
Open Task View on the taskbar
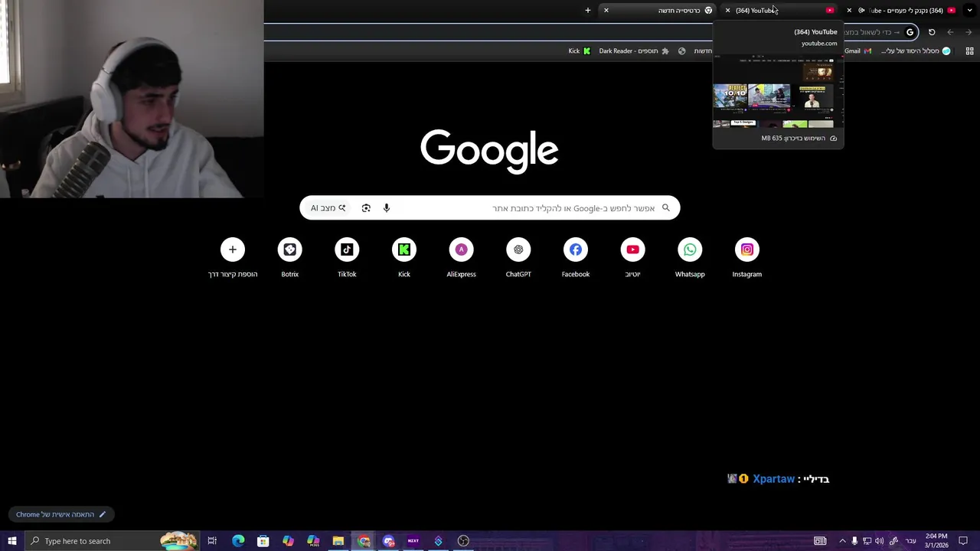coord(212,541)
